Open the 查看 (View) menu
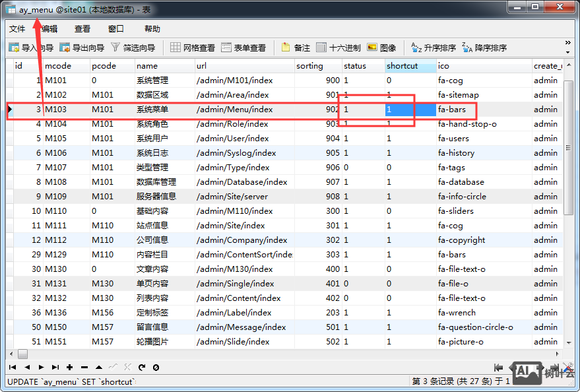The height and width of the screenshot is (392, 580). click(x=82, y=29)
